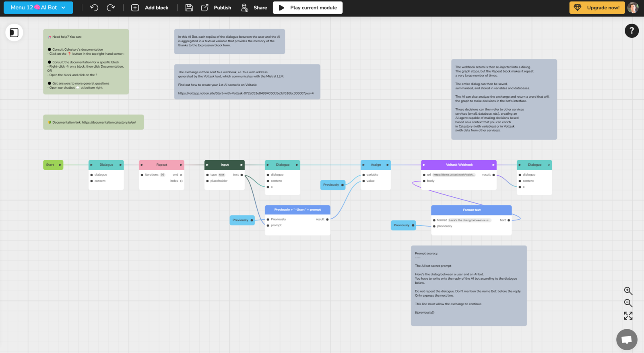The width and height of the screenshot is (644, 353).
Task: Select the Previously variable connected to Assign
Action: (x=333, y=185)
